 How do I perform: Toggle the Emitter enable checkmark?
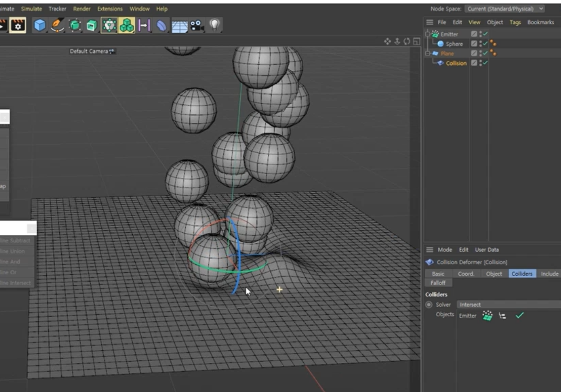coord(485,34)
